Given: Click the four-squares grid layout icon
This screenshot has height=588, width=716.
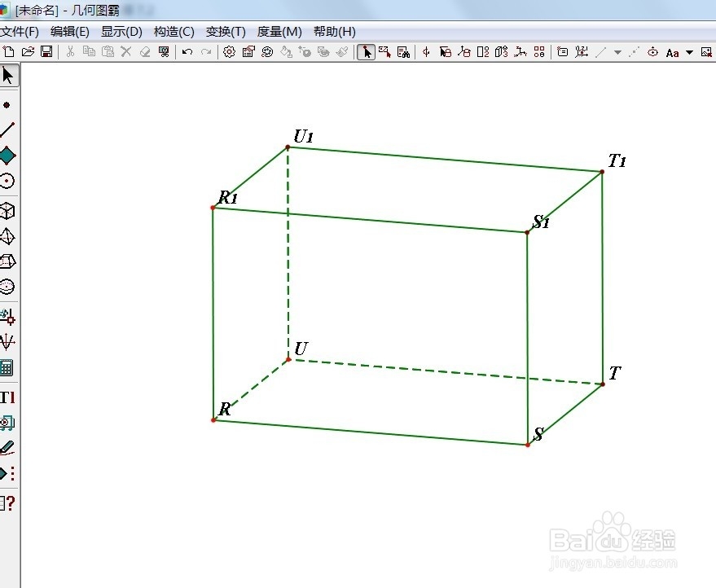Looking at the screenshot, I should tap(539, 51).
